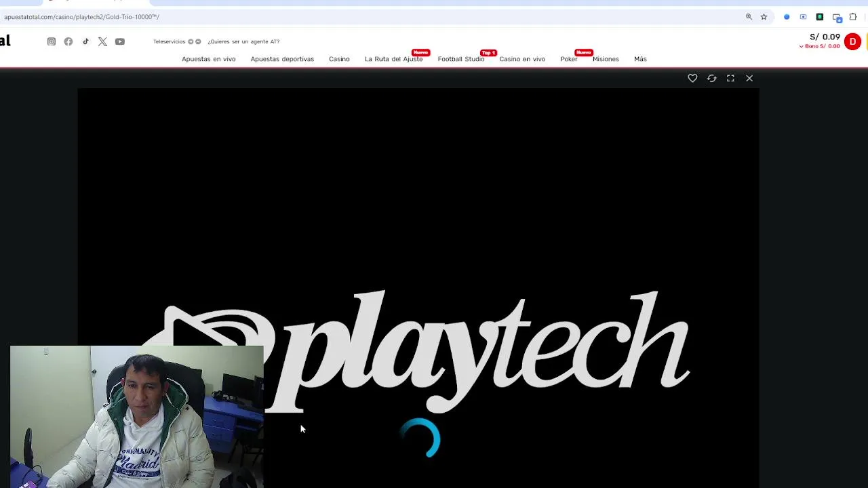Open the red D user profile avatar
This screenshot has width=868, height=488.
pos(852,42)
